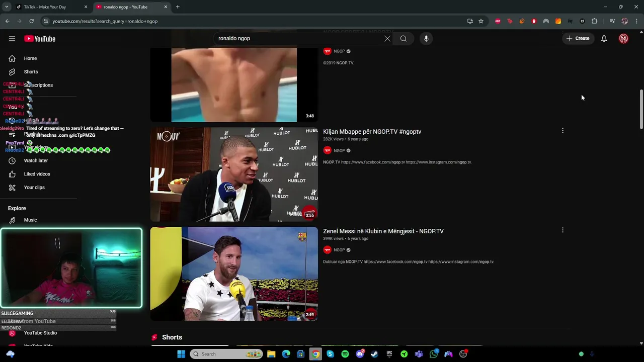Click the page's vertical scrollbar thumb
644x362 pixels.
641,109
